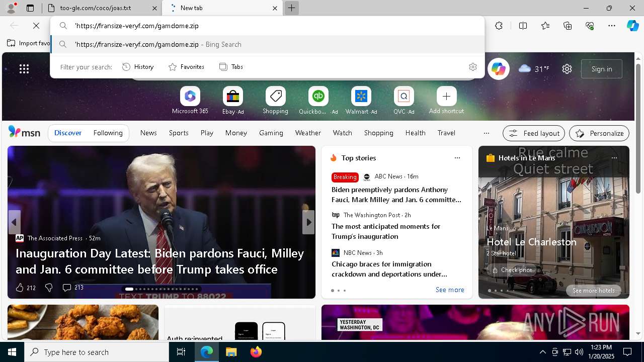The width and height of the screenshot is (644, 362).
Task: Open Task View on the taskbar
Action: (181, 352)
